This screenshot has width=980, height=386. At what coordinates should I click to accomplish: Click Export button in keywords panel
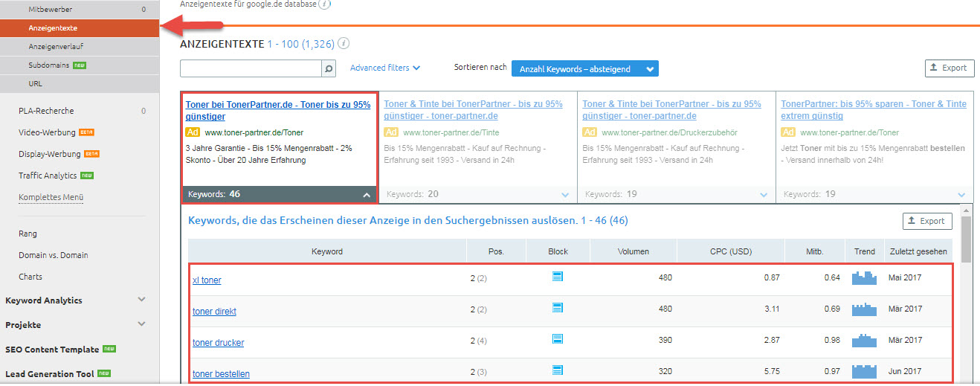tap(927, 221)
